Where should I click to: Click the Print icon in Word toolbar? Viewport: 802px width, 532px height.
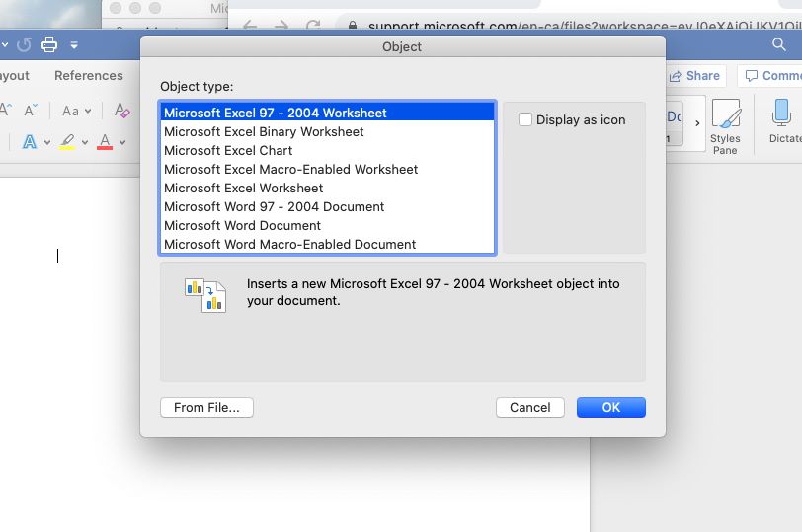tap(49, 45)
